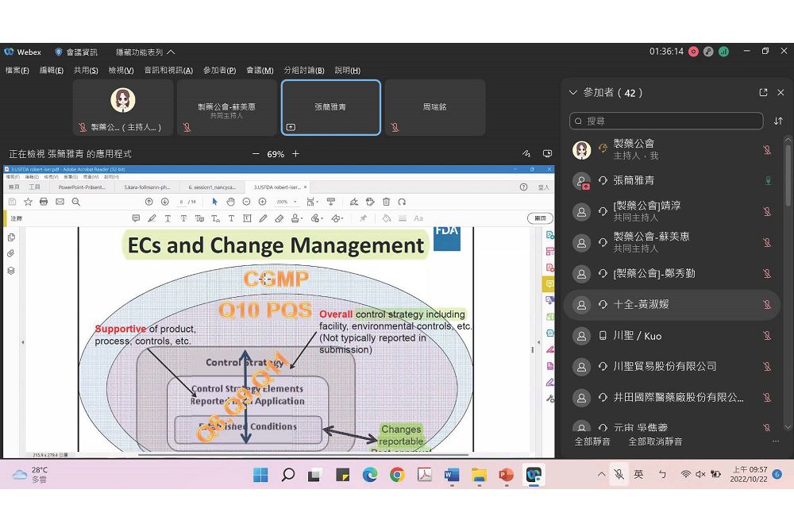794x532 pixels.
Task: Click the Acrobat print icon
Action: [44, 202]
